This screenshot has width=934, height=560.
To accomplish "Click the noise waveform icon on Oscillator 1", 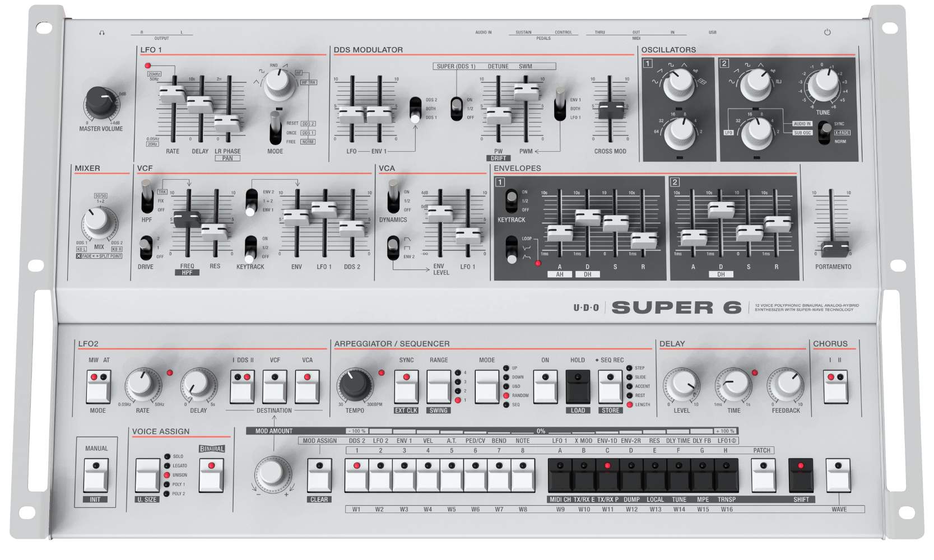I will (696, 71).
